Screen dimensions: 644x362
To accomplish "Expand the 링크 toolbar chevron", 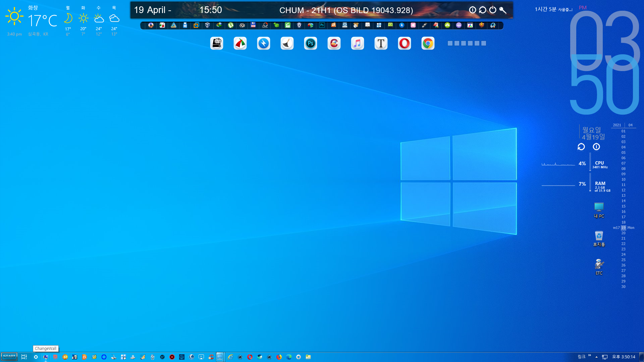I will (590, 355).
